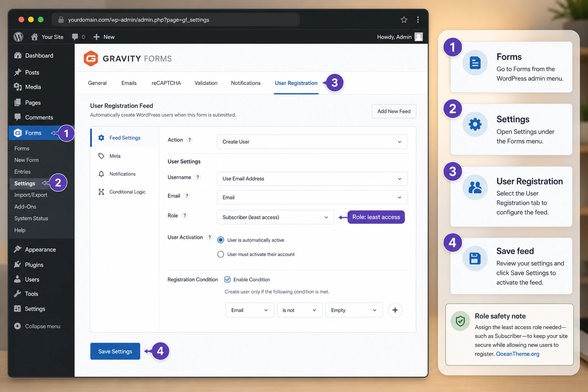Open the Admin avatar profile
This screenshot has width=588, height=392.
tap(419, 37)
